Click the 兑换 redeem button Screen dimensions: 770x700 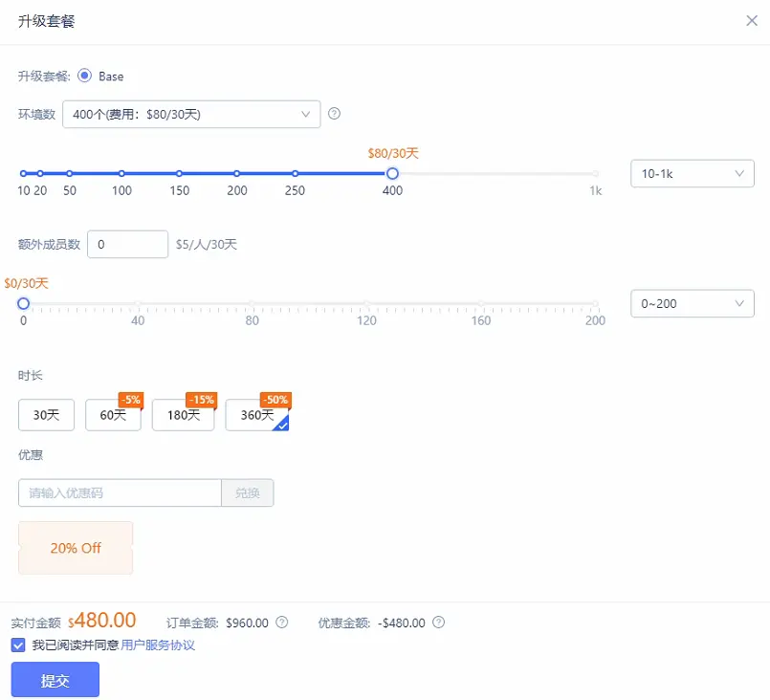tap(248, 492)
